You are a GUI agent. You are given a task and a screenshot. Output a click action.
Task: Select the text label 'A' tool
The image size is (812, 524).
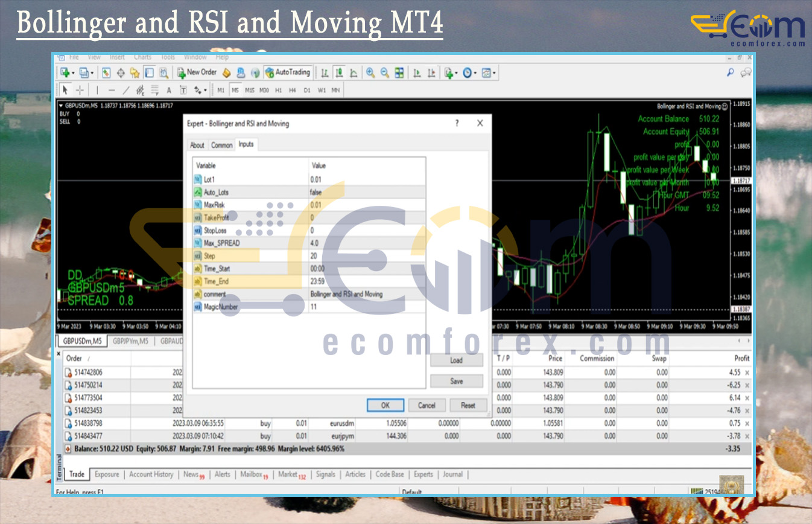pos(169,91)
